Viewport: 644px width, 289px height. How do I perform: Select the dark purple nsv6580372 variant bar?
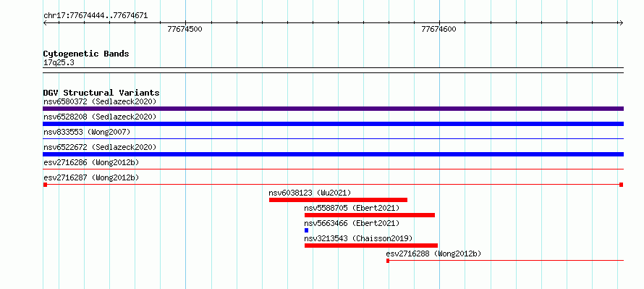pyautogui.click(x=333, y=109)
